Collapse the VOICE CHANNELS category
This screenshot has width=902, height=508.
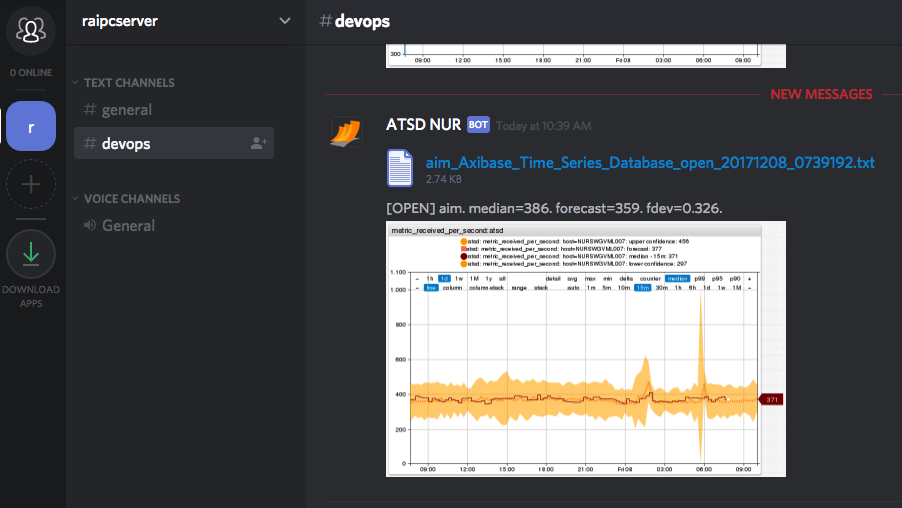click(131, 199)
